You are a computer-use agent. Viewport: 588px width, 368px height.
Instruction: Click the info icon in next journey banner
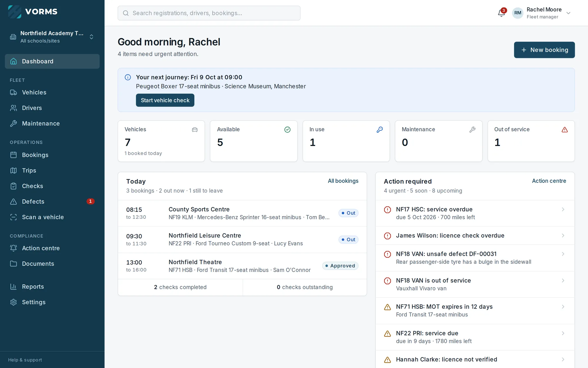[x=128, y=77]
